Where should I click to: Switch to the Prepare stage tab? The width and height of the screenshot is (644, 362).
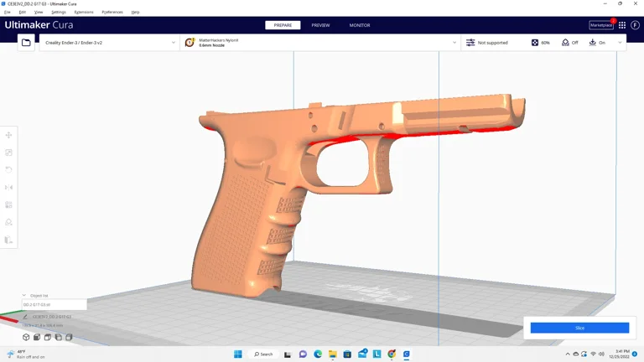coord(283,25)
